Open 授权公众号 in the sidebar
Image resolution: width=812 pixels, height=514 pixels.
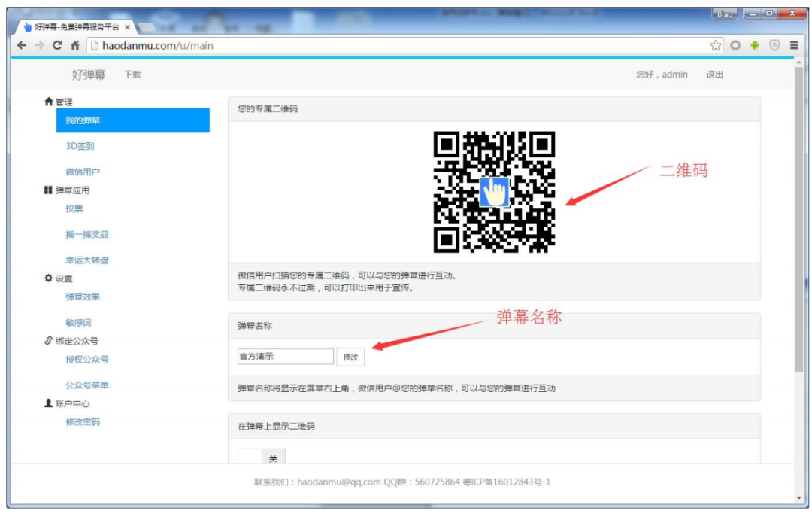click(x=87, y=359)
